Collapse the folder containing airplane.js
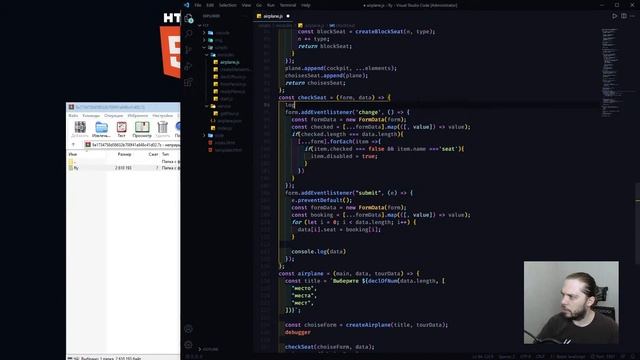 207,55
